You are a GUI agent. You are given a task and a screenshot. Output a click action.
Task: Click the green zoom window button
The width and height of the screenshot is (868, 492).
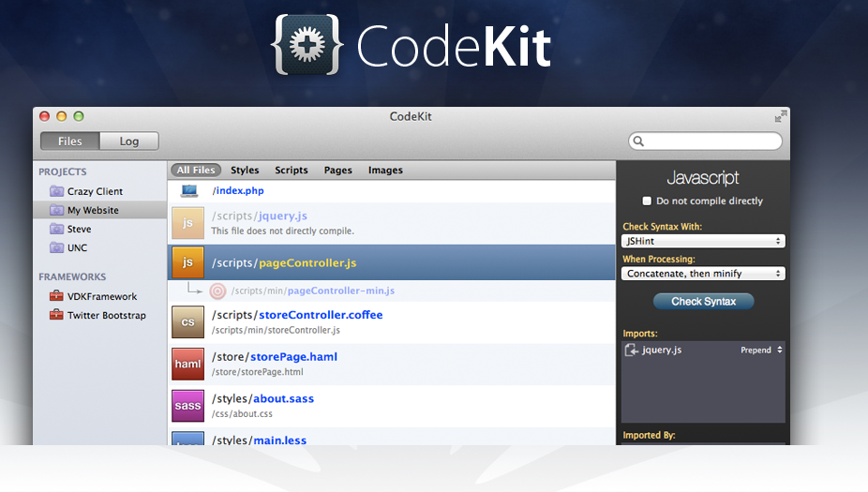pyautogui.click(x=79, y=116)
